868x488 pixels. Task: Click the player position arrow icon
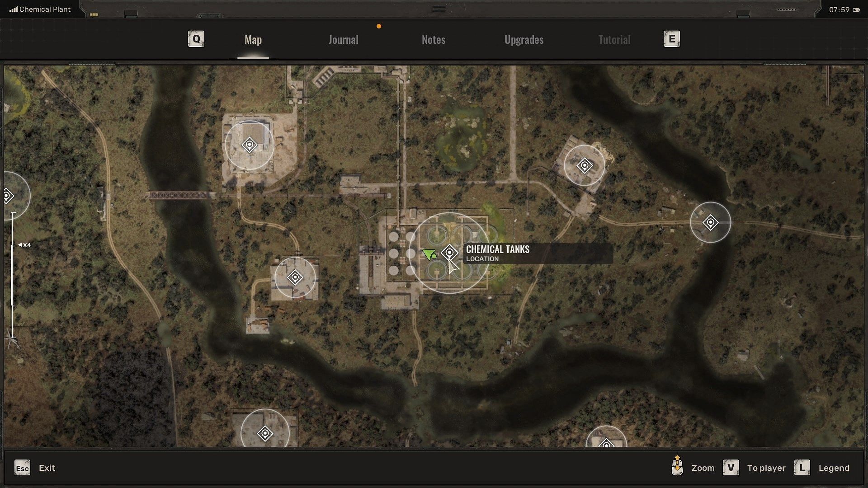pyautogui.click(x=429, y=254)
